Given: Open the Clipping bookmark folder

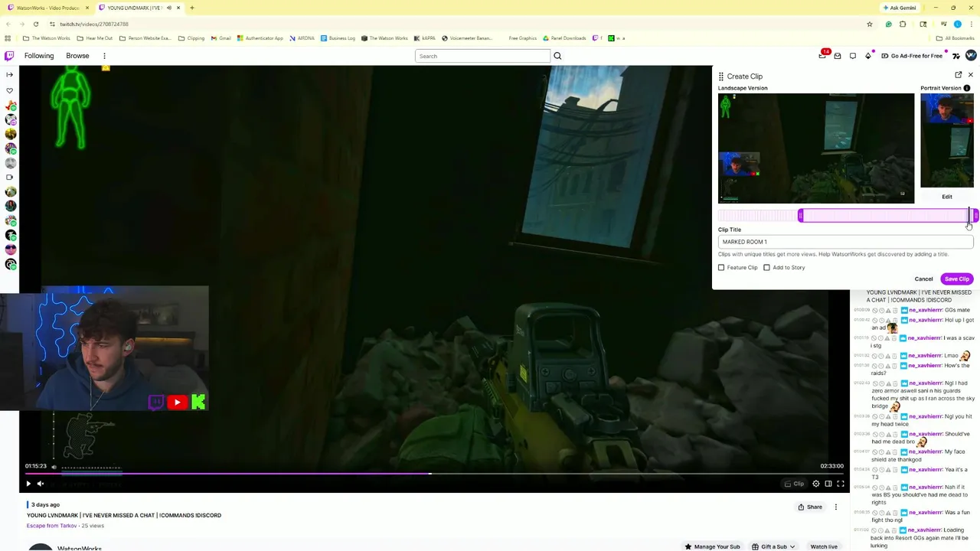Looking at the screenshot, I should [191, 38].
